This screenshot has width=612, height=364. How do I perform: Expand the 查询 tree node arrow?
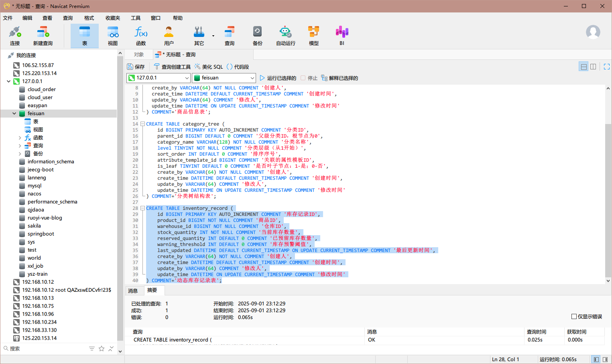tap(20, 146)
